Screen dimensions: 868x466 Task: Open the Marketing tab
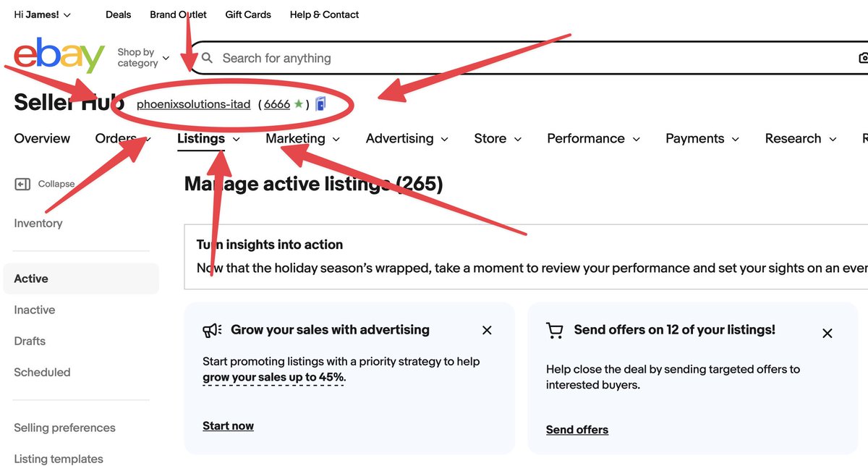tap(295, 138)
